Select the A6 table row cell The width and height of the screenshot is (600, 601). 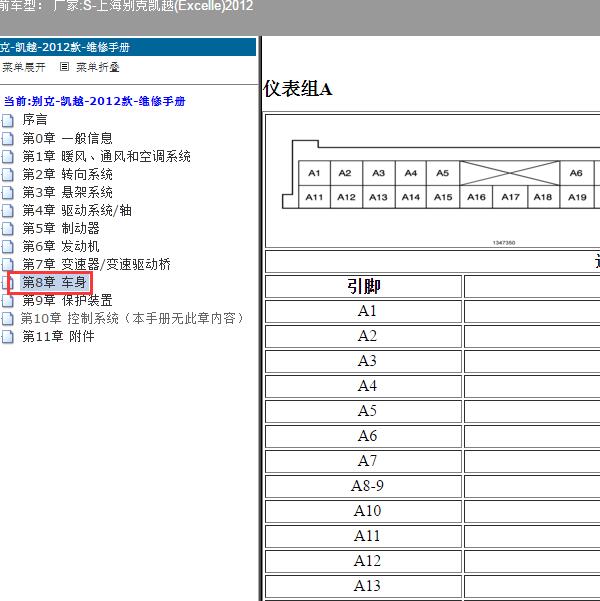(x=363, y=436)
